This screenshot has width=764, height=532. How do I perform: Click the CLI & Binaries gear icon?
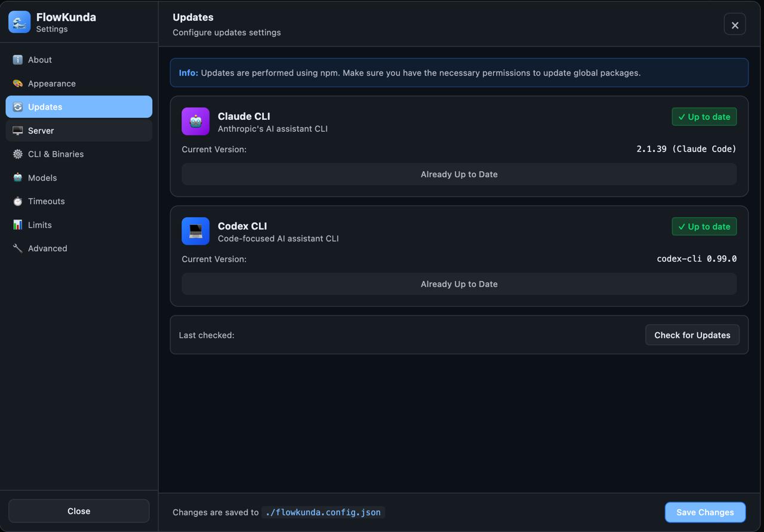18,154
